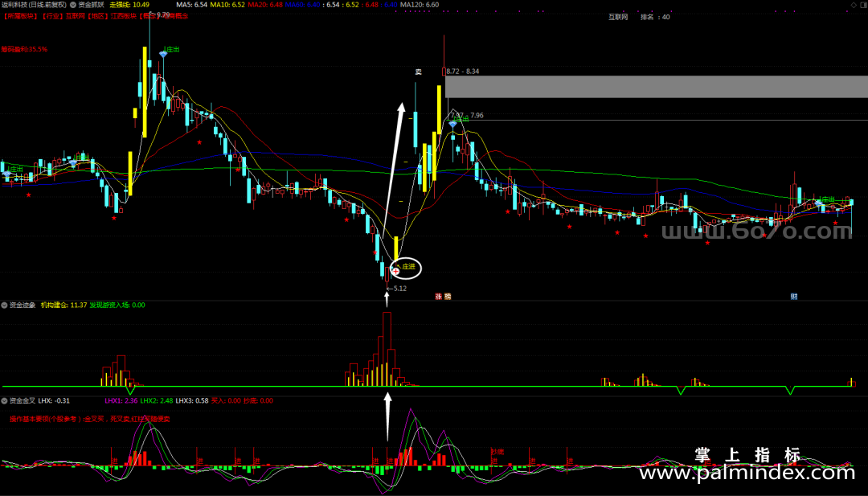Click the 涨 marker icon below the chart
Viewport: 868px width, 496px height.
[x=439, y=297]
